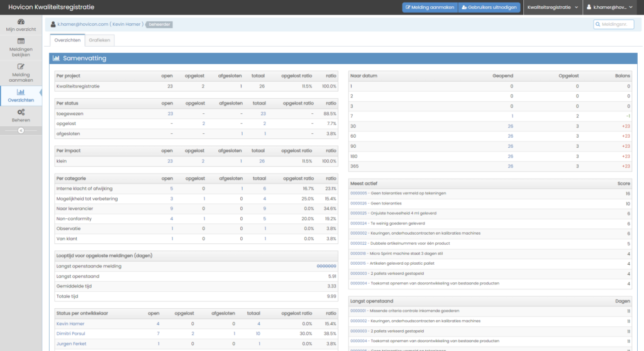The height and width of the screenshot is (351, 644).
Task: Click the beheerder role badge
Action: point(160,25)
